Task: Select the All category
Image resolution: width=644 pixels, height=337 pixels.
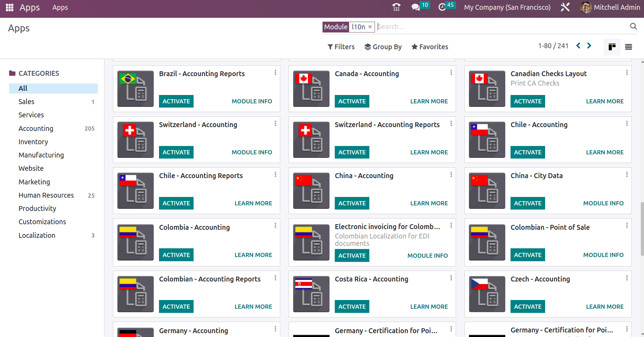Action: [x=53, y=88]
